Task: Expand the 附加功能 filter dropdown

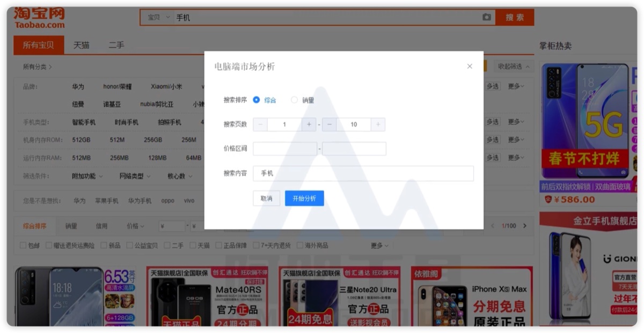Action: tap(87, 176)
